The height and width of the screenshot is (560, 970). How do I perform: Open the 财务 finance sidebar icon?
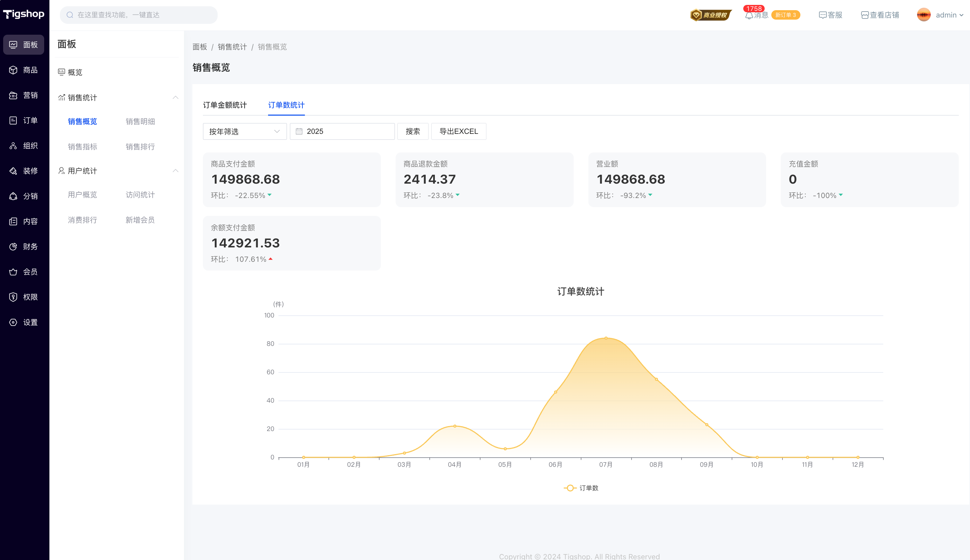(x=13, y=247)
